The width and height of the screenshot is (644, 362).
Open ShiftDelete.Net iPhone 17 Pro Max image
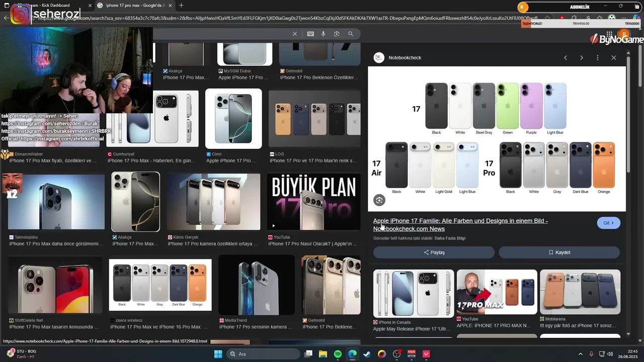[55, 285]
